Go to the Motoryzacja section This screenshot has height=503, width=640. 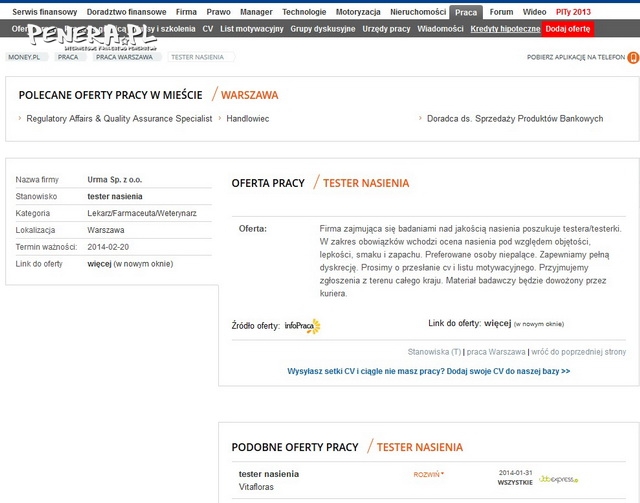(358, 12)
